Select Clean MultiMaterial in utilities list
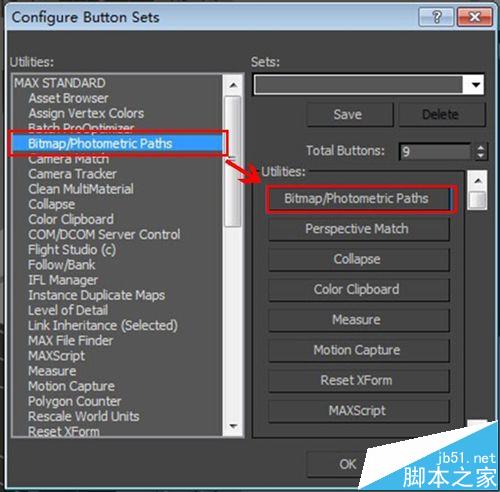This screenshot has height=492, width=500. pos(81,189)
